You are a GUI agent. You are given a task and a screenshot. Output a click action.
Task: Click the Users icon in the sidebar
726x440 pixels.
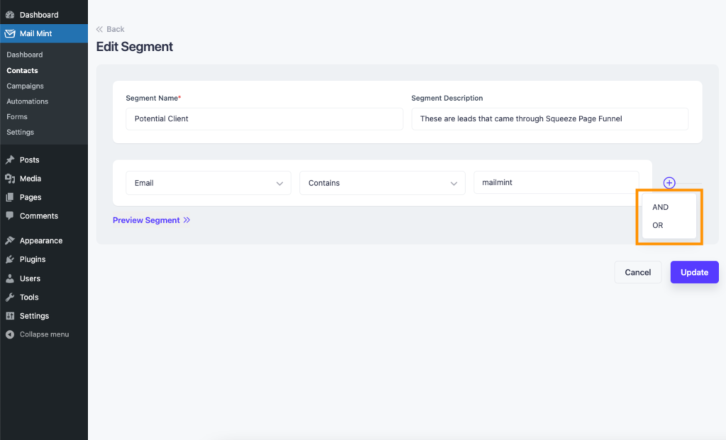tap(10, 278)
